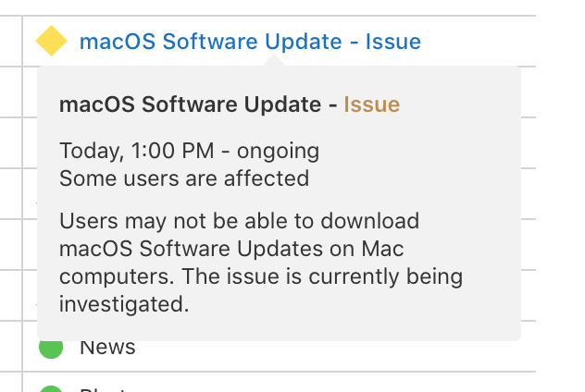Click the word Issue in the blue link

(x=393, y=42)
